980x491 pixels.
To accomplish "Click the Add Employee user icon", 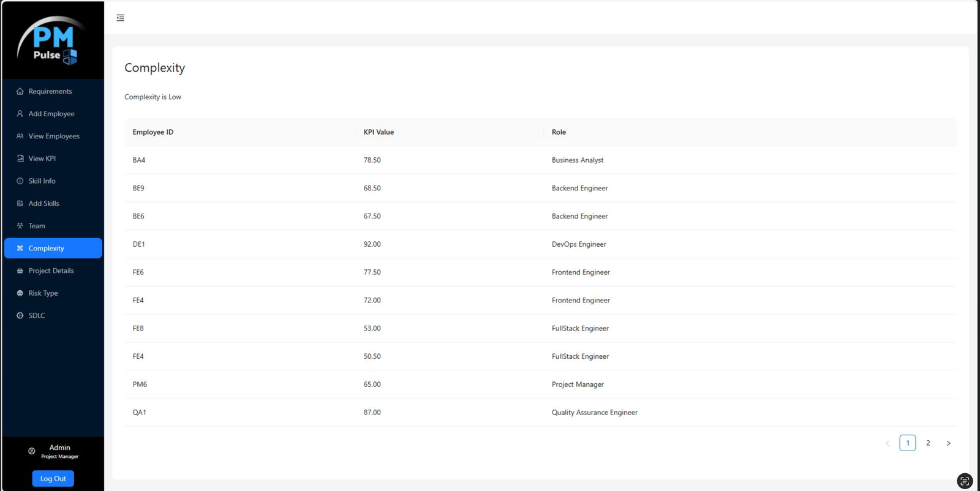I will pyautogui.click(x=20, y=114).
